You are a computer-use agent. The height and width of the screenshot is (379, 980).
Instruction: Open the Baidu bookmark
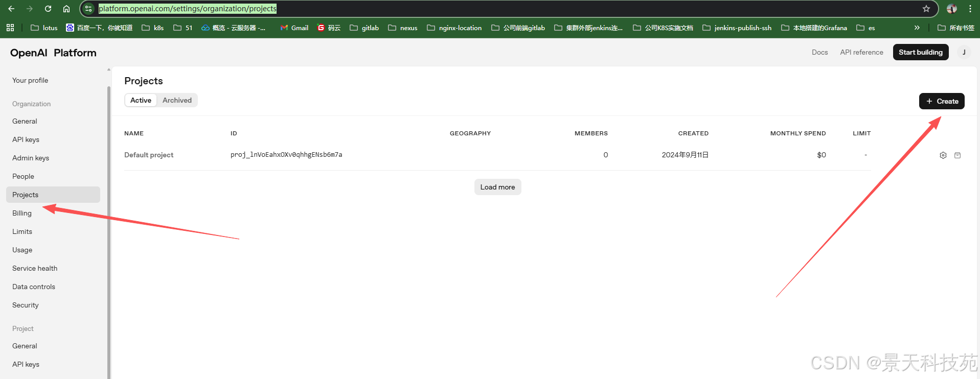tap(99, 28)
